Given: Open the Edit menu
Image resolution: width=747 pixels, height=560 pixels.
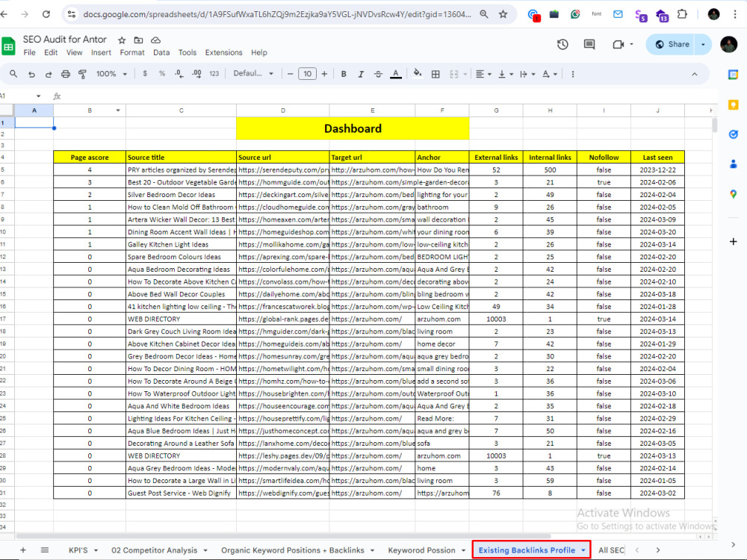Looking at the screenshot, I should click(x=51, y=52).
